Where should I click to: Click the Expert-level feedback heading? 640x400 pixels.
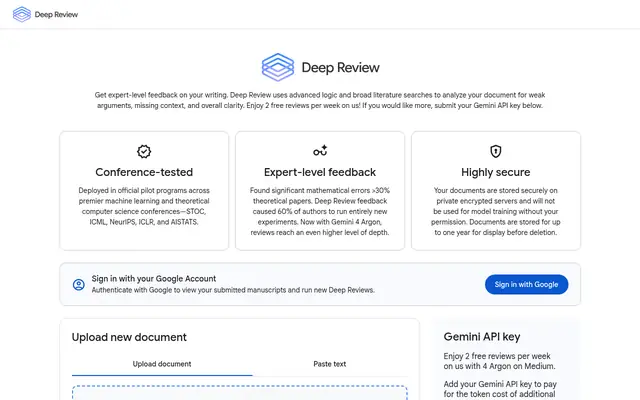click(x=320, y=172)
